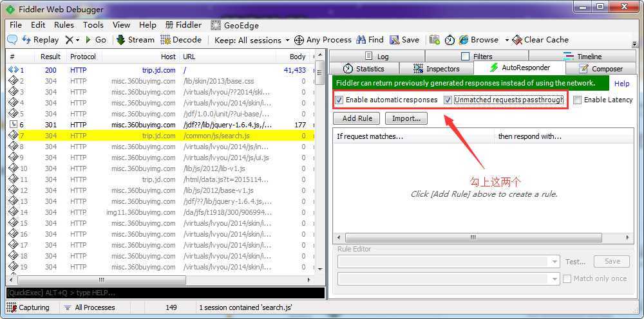Viewport: 644px width, 319px height.
Task: Click the session list horizontal scrollbar
Action: point(101,280)
